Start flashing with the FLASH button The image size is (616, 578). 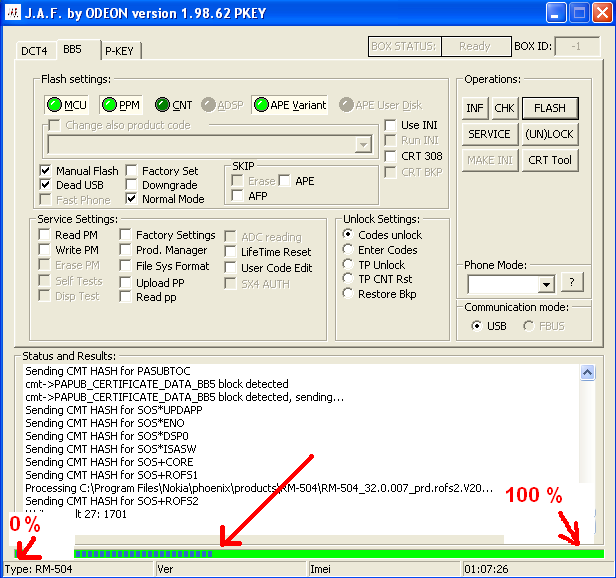pos(550,108)
